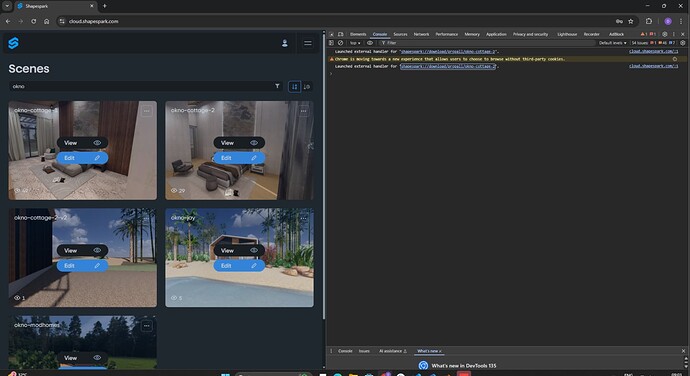Open the top JavaScript context dropdown
Viewport: 690px width, 376px height.
(x=355, y=43)
